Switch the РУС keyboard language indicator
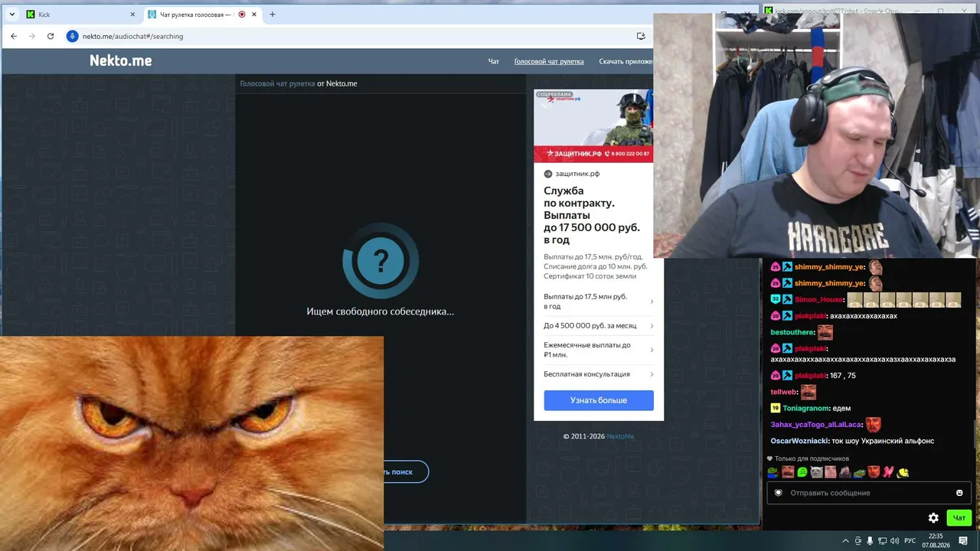This screenshot has height=551, width=980. tap(910, 540)
